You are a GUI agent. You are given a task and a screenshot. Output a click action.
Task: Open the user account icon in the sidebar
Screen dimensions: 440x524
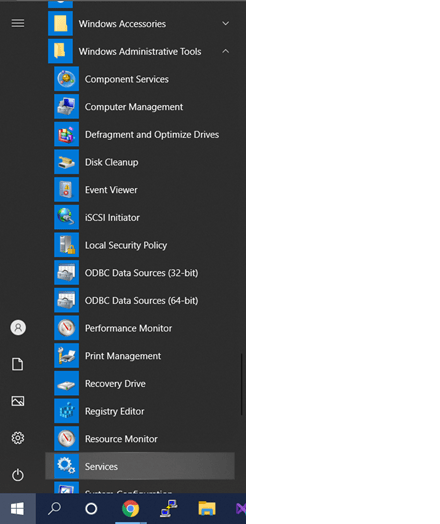point(18,328)
